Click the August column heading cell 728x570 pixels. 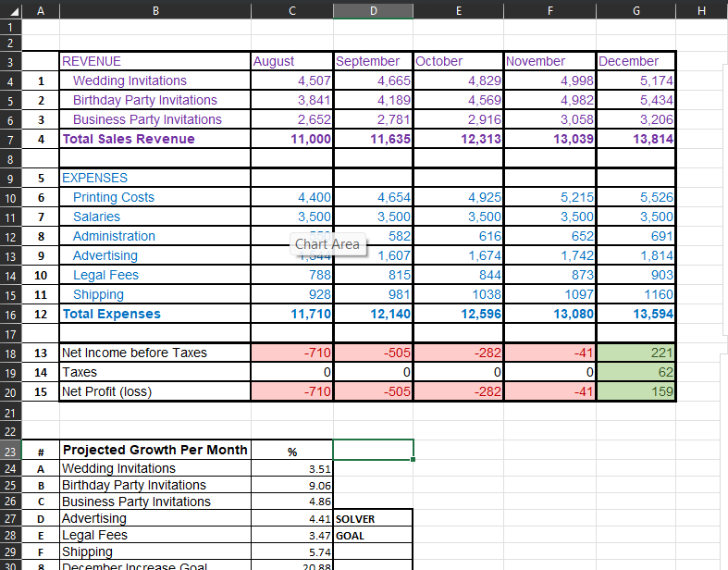pyautogui.click(x=292, y=61)
